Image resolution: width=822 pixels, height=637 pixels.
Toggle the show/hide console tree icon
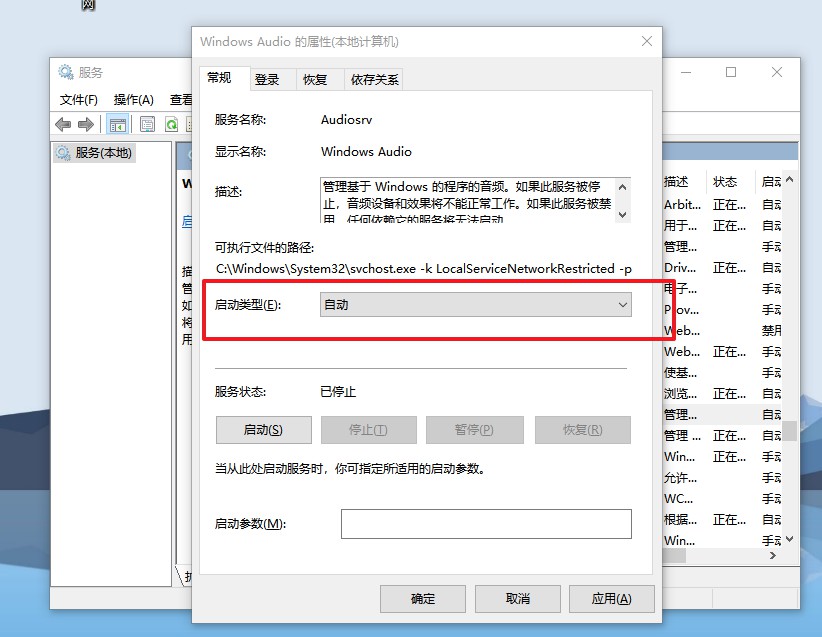pyautogui.click(x=117, y=124)
